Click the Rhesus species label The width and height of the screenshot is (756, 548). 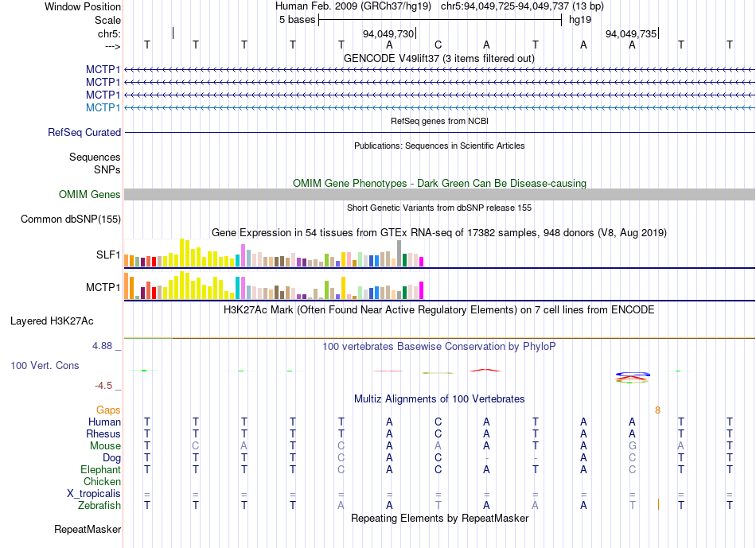103,433
